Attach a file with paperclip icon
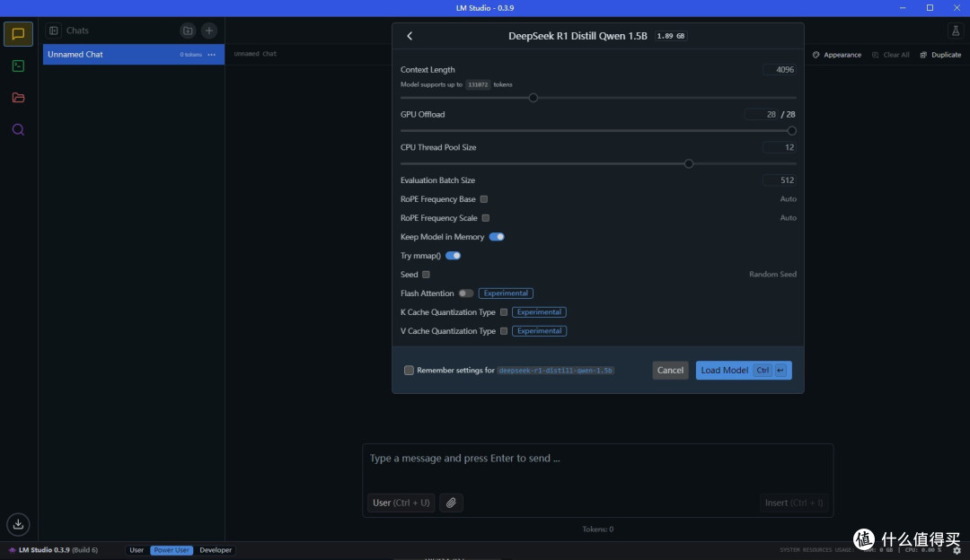 coord(451,503)
